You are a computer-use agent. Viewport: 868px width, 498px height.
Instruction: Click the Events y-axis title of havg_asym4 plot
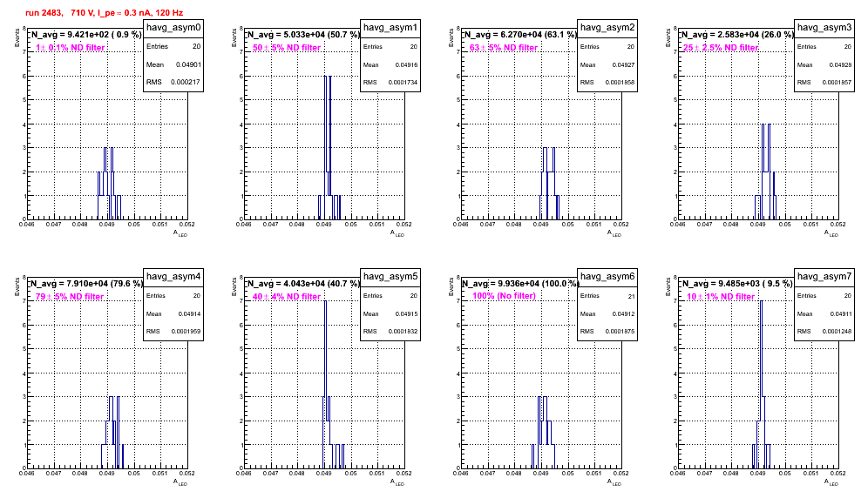tap(17, 286)
